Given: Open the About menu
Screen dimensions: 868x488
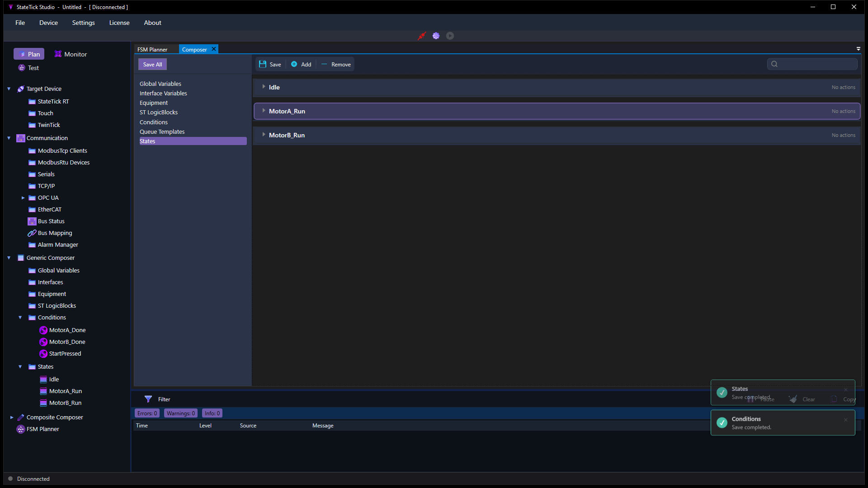Looking at the screenshot, I should [x=152, y=23].
